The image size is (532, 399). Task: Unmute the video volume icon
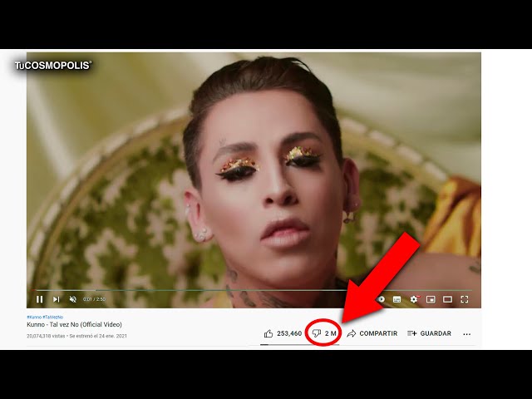click(x=72, y=299)
